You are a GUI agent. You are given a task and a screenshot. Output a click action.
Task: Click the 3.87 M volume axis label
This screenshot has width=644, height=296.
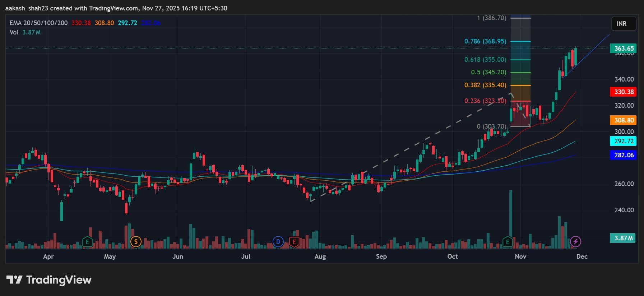(623, 238)
